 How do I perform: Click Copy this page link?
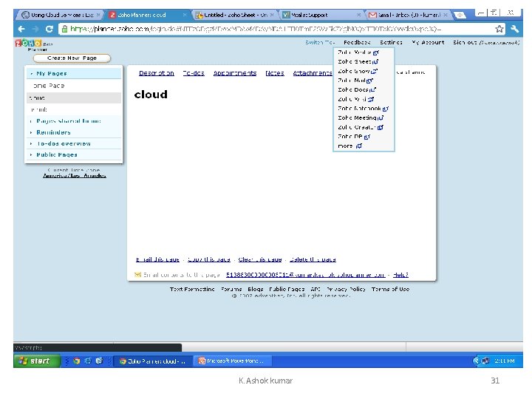209,259
